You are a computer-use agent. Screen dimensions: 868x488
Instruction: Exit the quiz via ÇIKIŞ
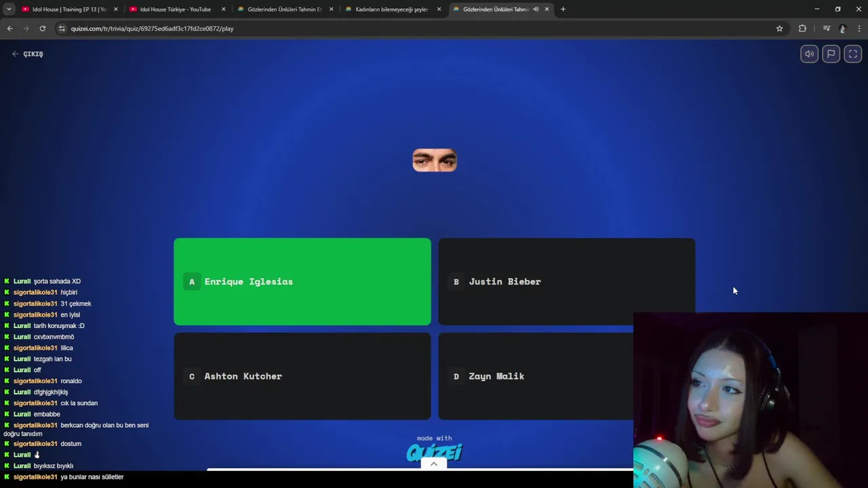pyautogui.click(x=27, y=54)
